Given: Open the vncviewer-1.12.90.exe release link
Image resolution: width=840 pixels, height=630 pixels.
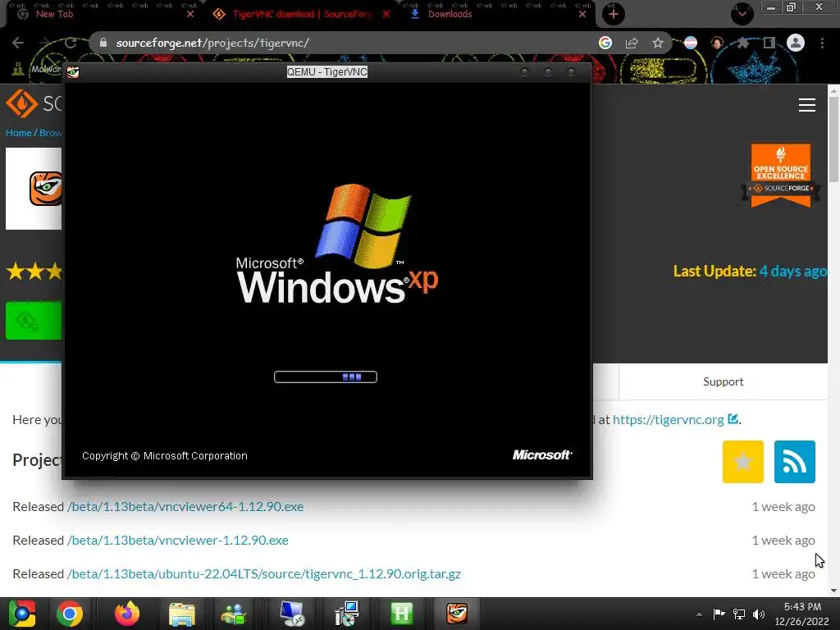Looking at the screenshot, I should 178,540.
